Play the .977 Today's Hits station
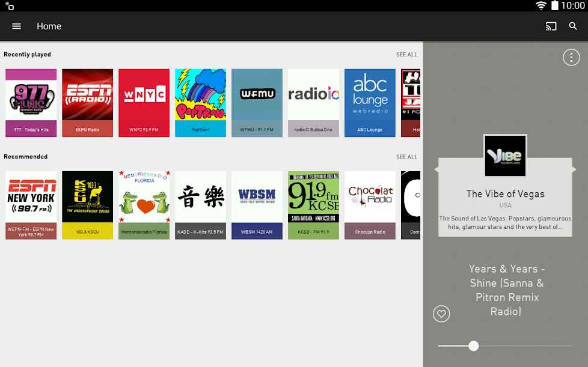Viewport: 588px width, 367px height. point(31,103)
